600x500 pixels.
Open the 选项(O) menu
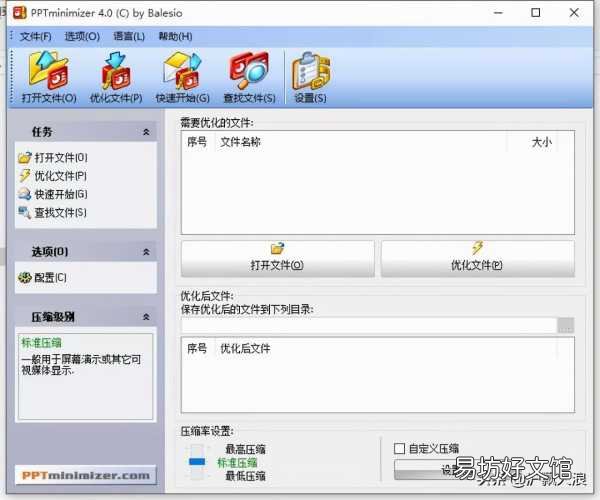pos(82,37)
